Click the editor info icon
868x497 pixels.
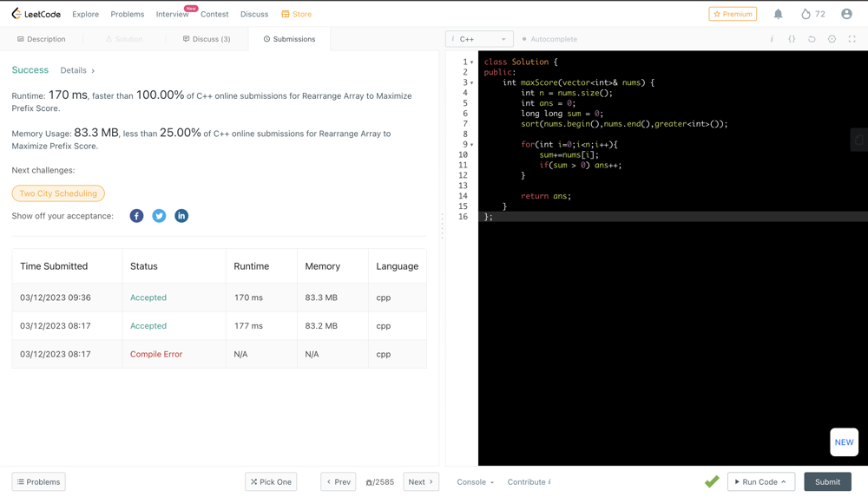point(772,39)
